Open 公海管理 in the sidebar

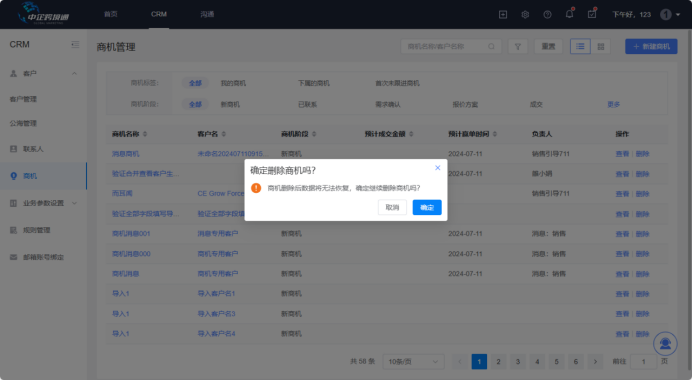click(x=23, y=123)
